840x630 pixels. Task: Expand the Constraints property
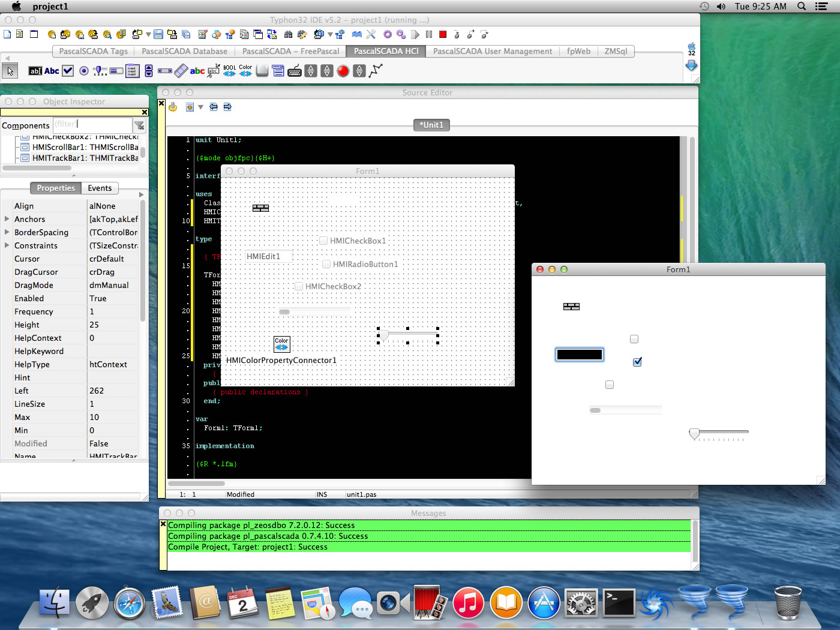(x=7, y=245)
